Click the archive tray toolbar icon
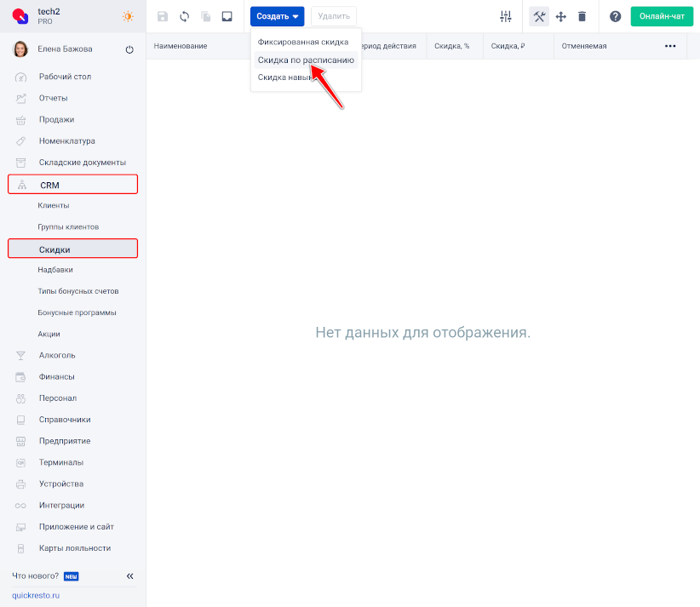This screenshot has height=607, width=700. pyautogui.click(x=227, y=16)
